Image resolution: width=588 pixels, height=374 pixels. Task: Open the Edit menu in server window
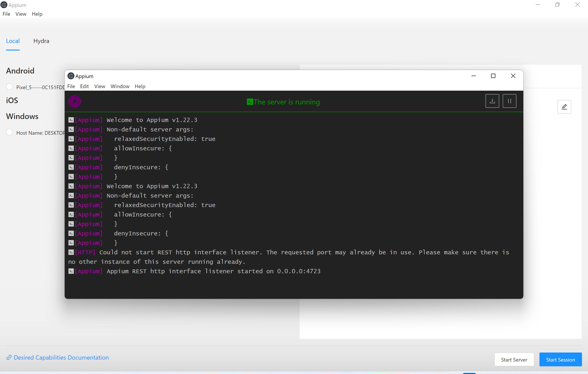pos(84,86)
